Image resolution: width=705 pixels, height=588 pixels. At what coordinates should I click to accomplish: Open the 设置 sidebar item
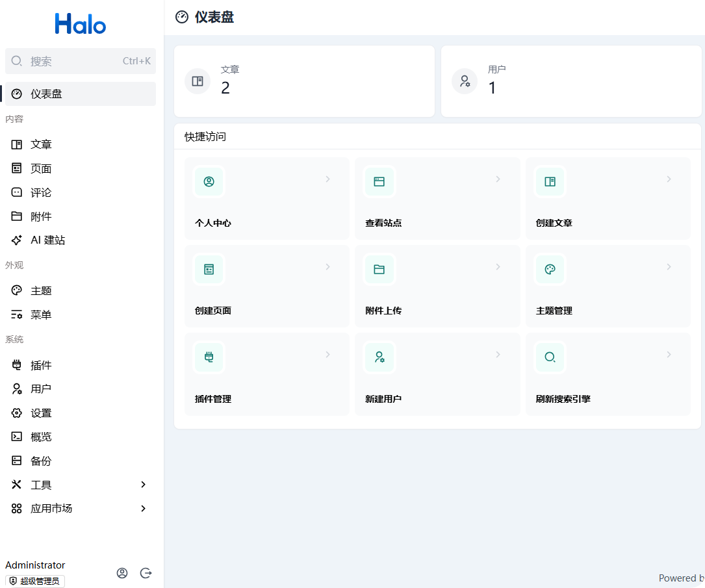41,413
